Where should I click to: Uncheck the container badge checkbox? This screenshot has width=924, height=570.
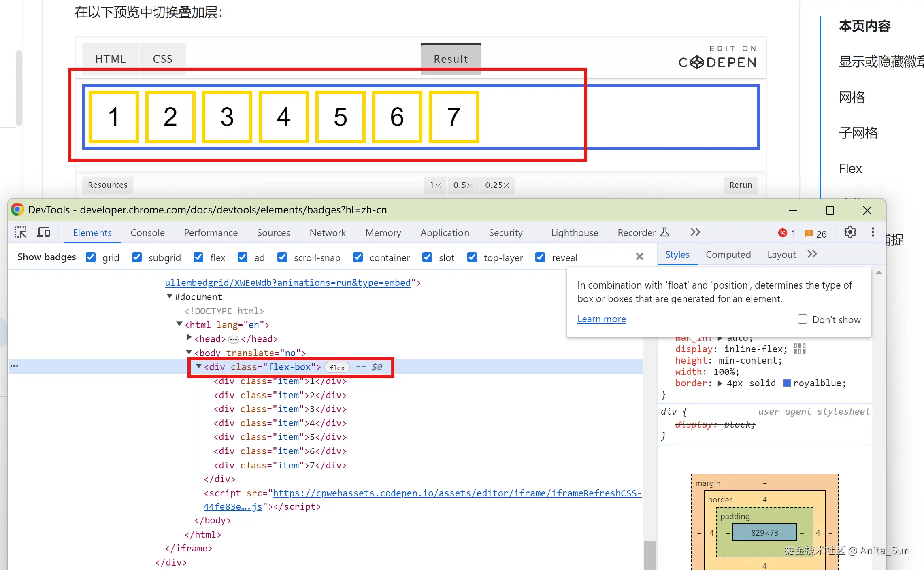[358, 257]
